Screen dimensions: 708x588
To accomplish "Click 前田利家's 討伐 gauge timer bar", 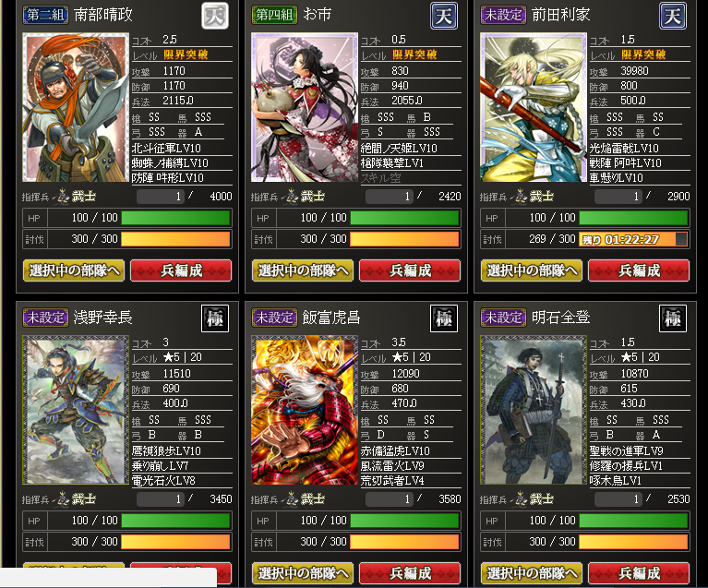I will pyautogui.click(x=633, y=239).
